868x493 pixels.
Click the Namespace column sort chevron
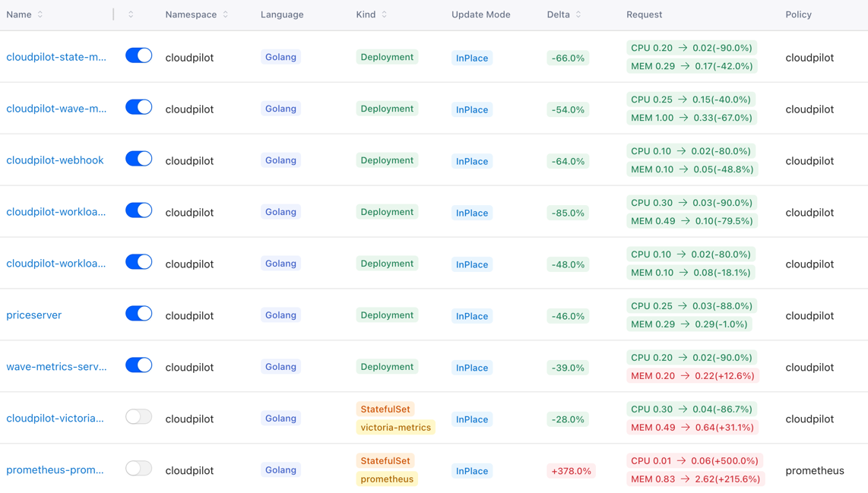[226, 14]
